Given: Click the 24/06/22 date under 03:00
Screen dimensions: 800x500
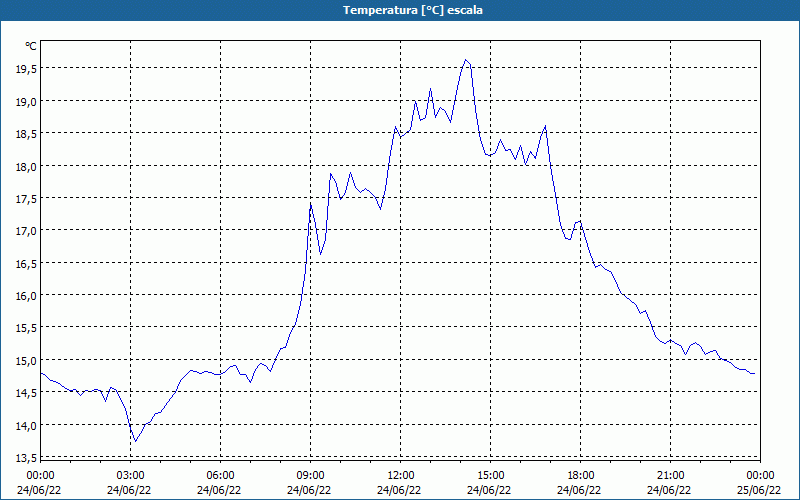Looking at the screenshot, I should click(x=129, y=490).
